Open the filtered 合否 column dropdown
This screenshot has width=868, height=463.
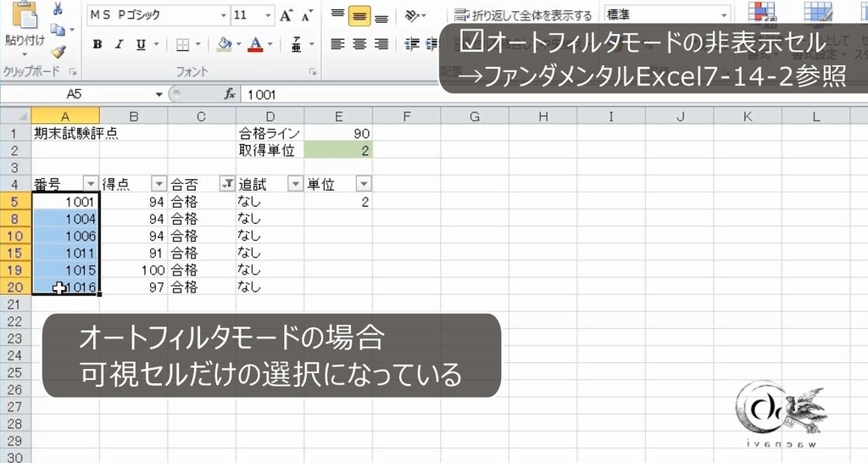point(227,184)
